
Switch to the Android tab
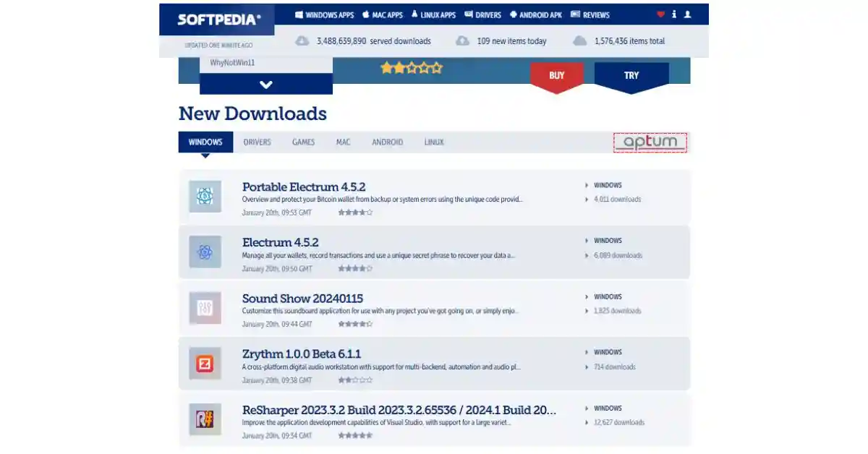coord(387,142)
